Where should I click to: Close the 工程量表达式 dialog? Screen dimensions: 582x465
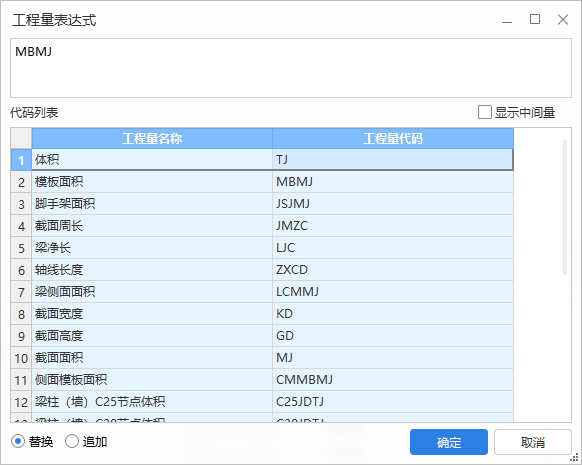tap(563, 19)
